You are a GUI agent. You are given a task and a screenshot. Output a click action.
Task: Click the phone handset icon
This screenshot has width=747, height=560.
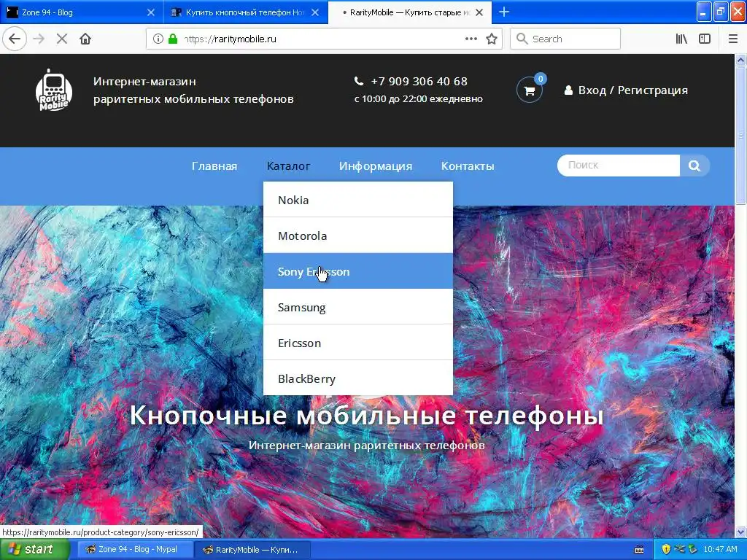pos(359,82)
